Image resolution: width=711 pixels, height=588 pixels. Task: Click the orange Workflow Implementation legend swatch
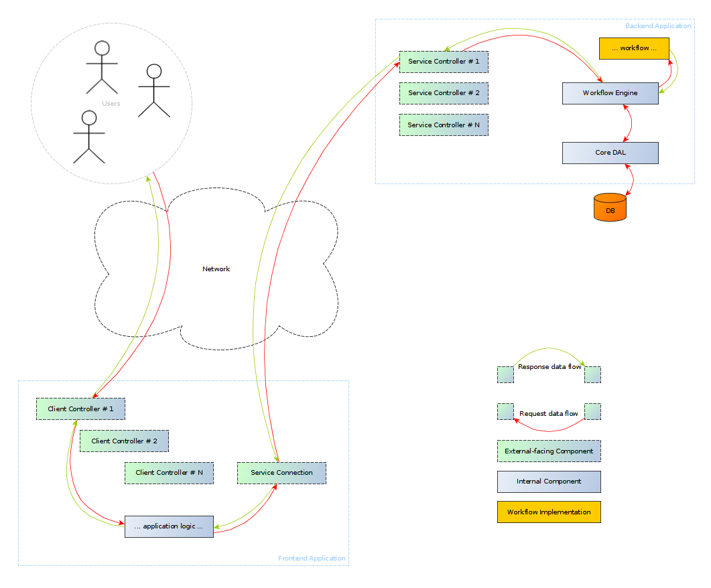pyautogui.click(x=549, y=512)
